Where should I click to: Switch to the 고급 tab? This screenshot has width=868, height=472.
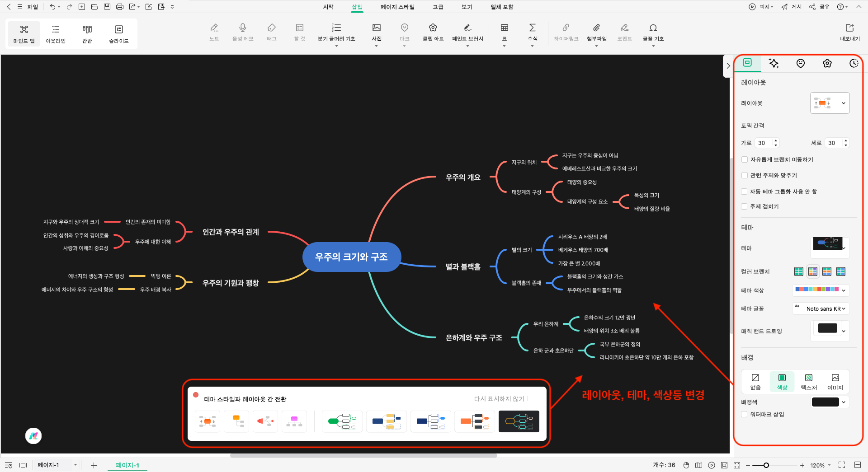point(438,7)
